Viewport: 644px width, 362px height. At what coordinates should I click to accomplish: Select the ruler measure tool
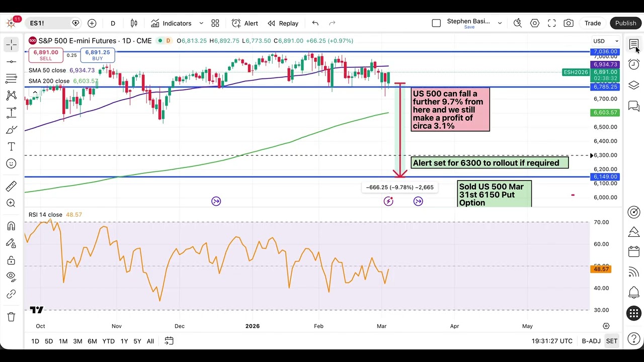point(11,186)
